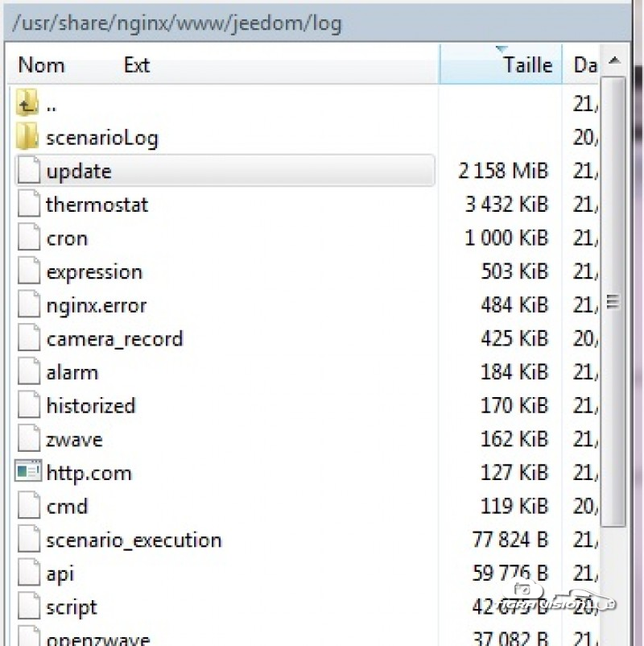Select the cron log file
Viewport: 644px width, 646px height.
[67, 238]
